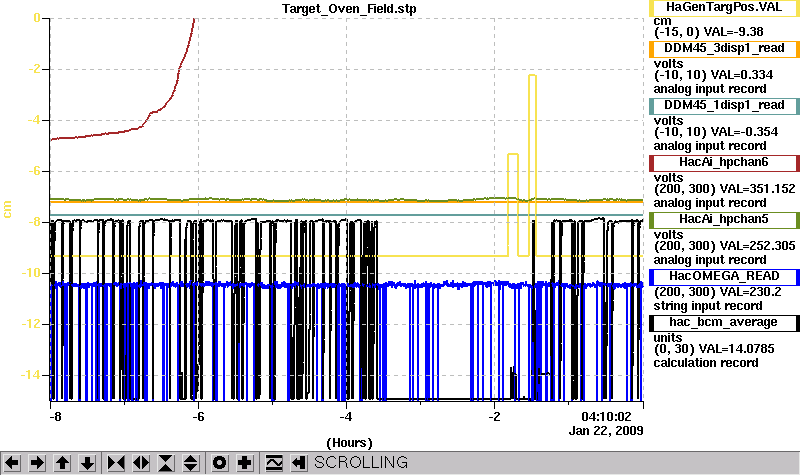Click the vertical cm y-axis label
Image resolution: width=800 pixels, height=475 pixels.
point(7,209)
